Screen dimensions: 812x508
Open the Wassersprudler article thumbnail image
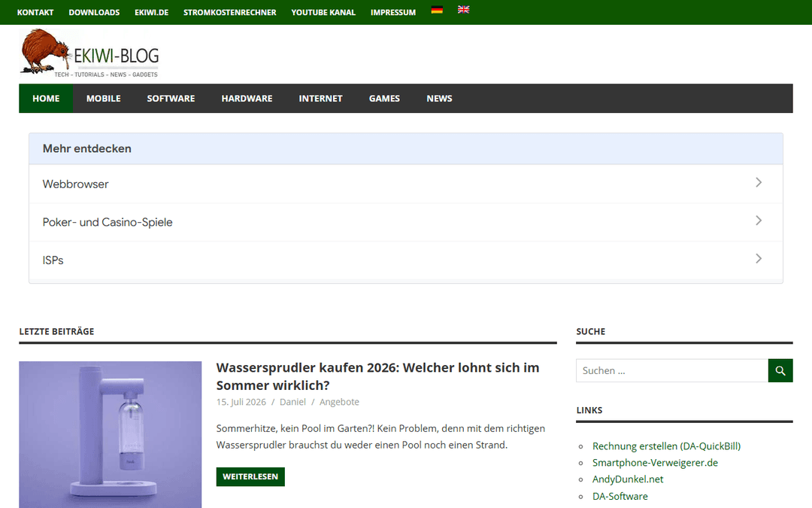pos(111,434)
